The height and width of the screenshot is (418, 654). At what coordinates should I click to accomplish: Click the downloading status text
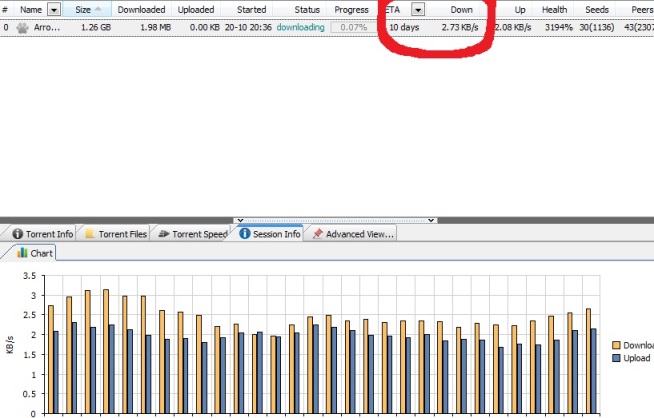coord(300,28)
